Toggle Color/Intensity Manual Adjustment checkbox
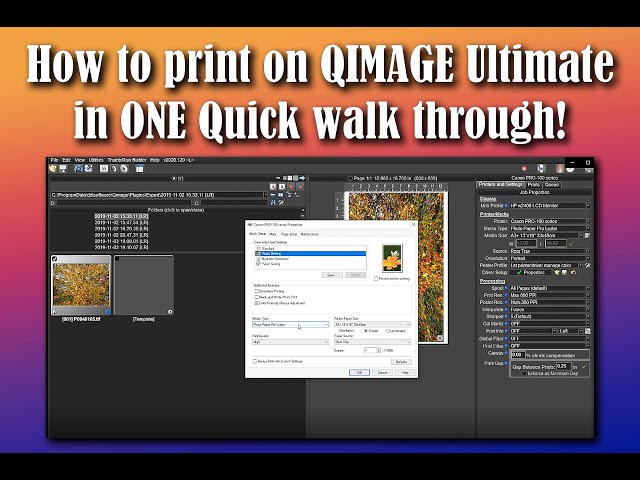Screen dimensions: 640x480 coord(256,303)
